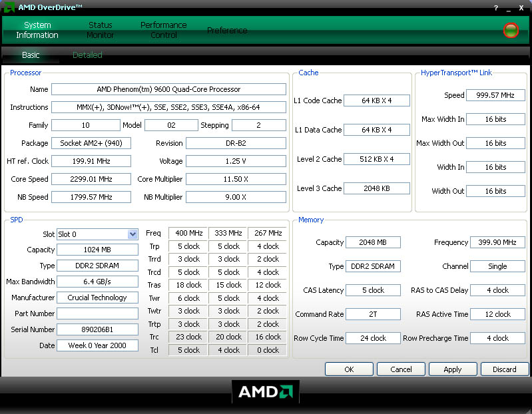
Task: Click the Tras 18 clock cell
Action: pyautogui.click(x=188, y=285)
